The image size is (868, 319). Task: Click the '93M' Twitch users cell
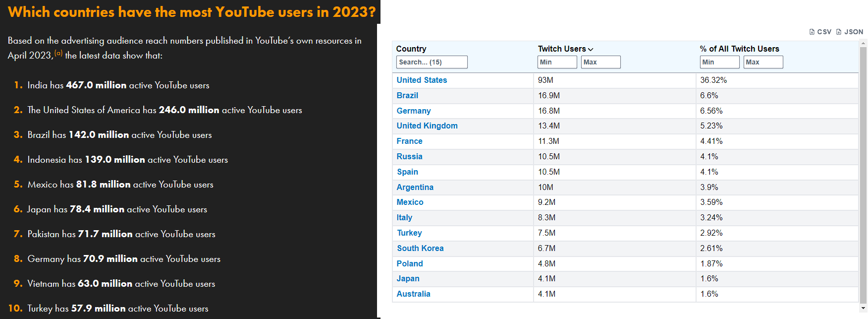tap(614, 80)
